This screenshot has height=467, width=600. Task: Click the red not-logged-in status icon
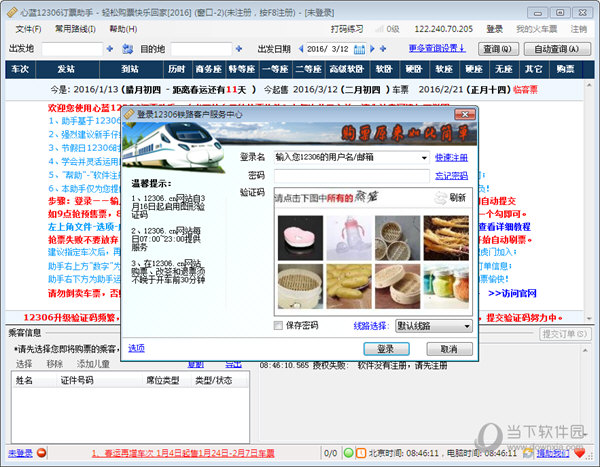[x=42, y=453]
